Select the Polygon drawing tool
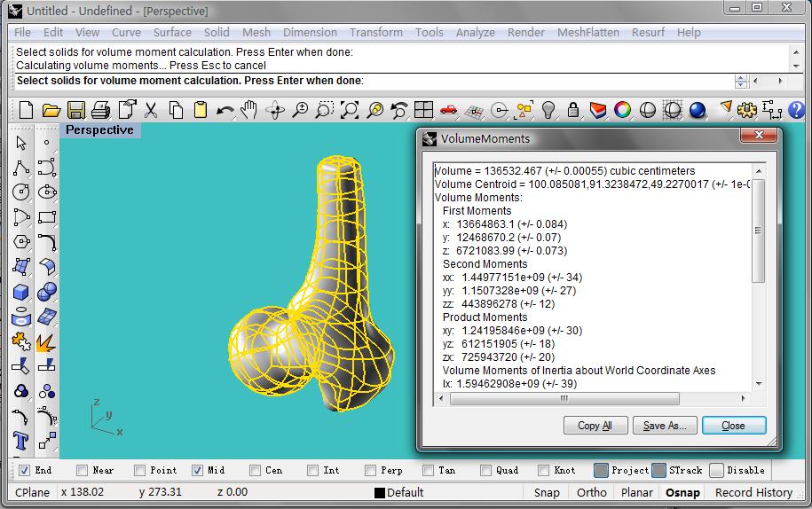 point(21,242)
